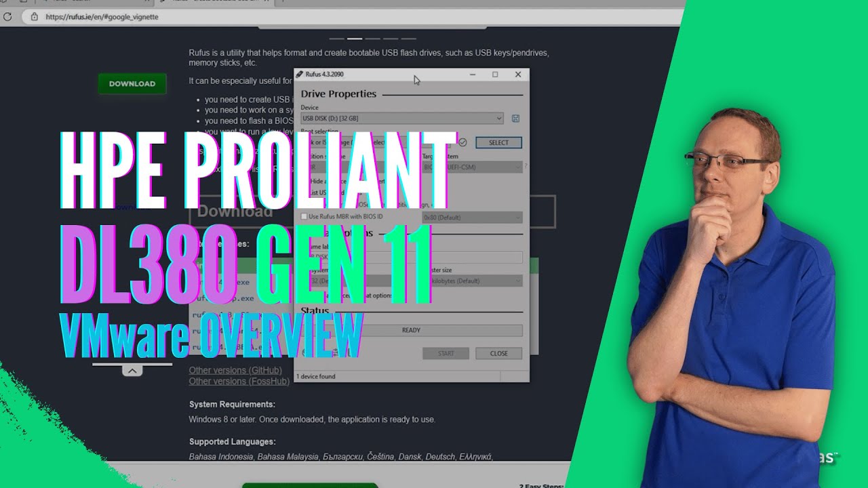Open the Cluster size dropdown
The image size is (868, 488).
click(x=473, y=281)
